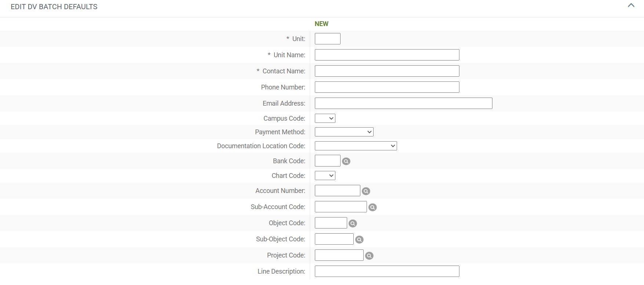Viewport: 644px width, 285px height.
Task: Focus the Bank Code text field
Action: tap(327, 161)
